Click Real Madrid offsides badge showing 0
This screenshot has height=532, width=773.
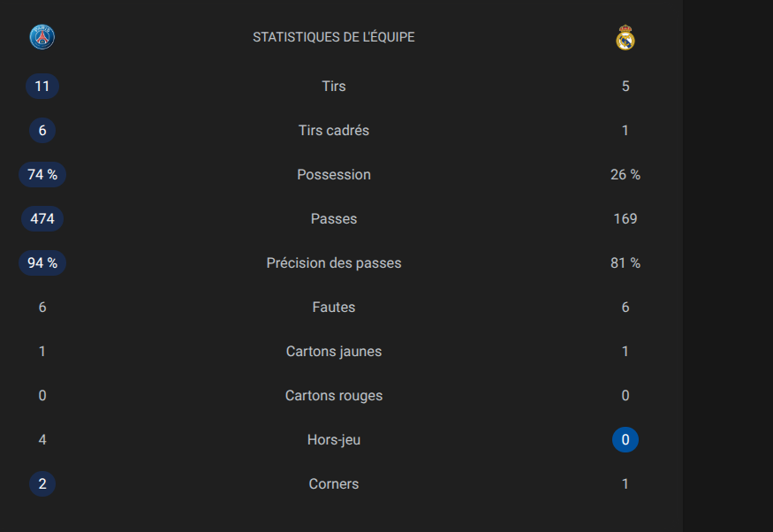coord(625,440)
